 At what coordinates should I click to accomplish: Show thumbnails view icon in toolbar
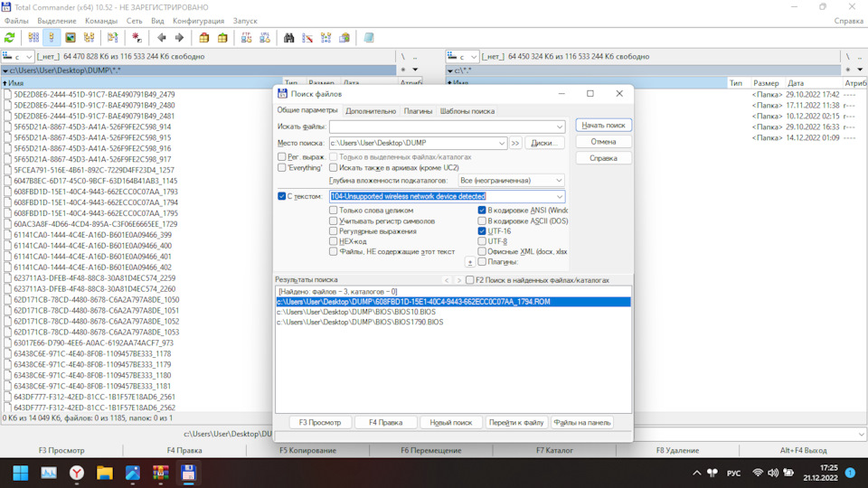(x=71, y=38)
